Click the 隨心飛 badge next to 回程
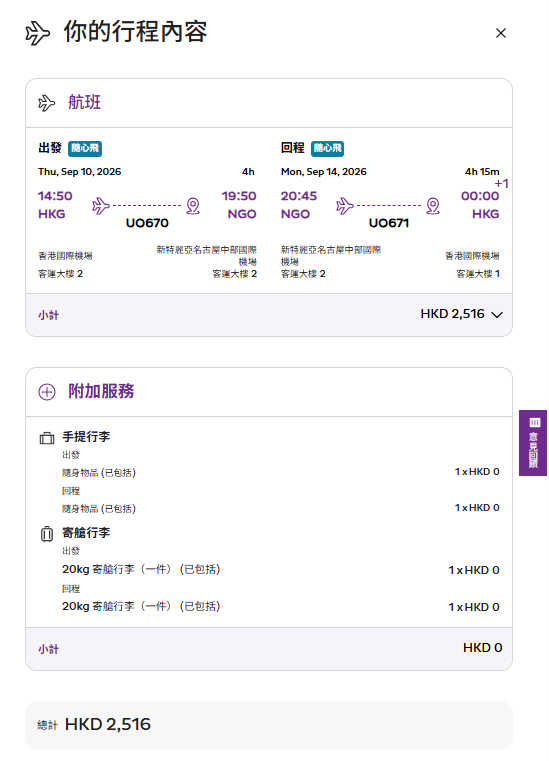This screenshot has height=761, width=549. coord(327,148)
